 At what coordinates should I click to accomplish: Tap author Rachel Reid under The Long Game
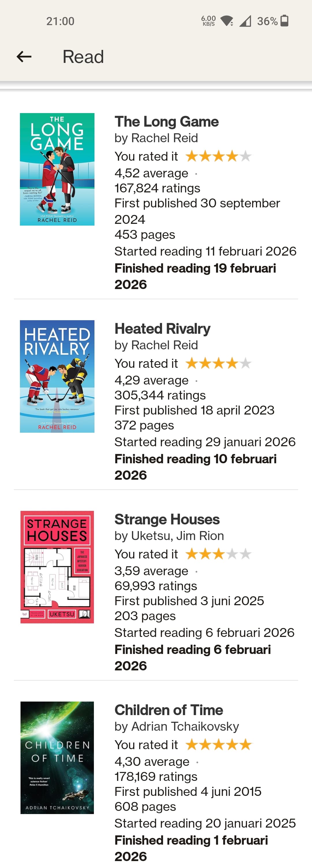164,138
